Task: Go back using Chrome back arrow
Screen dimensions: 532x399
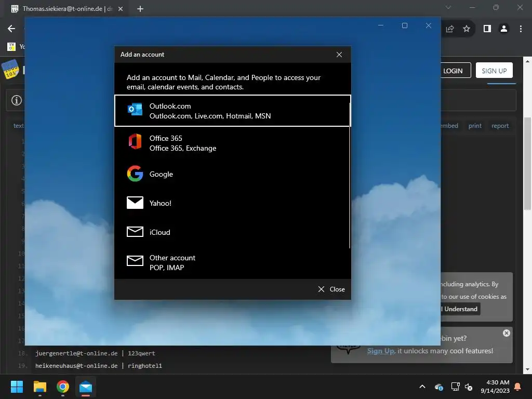Action: point(11,29)
